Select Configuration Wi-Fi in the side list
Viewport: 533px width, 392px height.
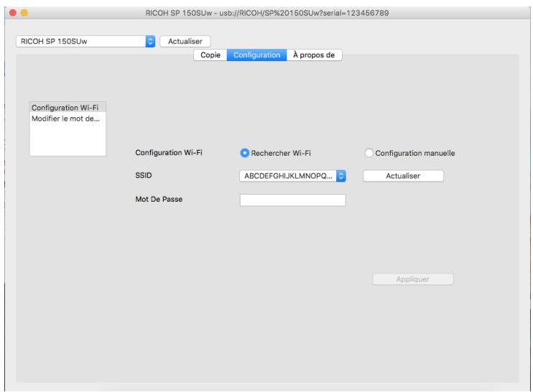click(x=68, y=108)
